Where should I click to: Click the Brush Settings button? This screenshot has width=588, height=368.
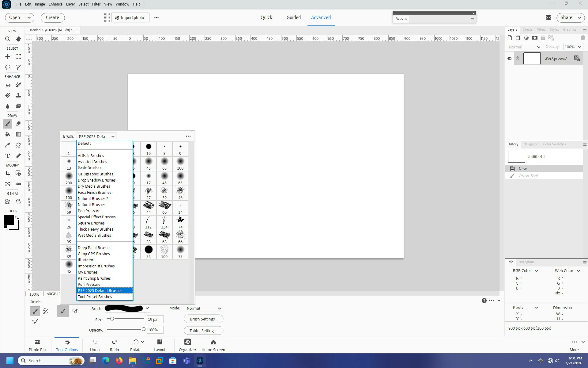[x=203, y=319]
